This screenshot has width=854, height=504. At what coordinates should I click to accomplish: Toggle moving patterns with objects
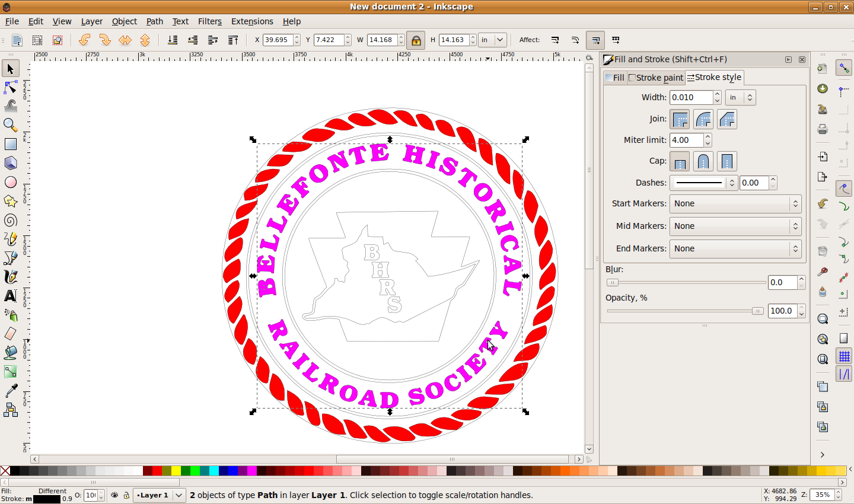pos(616,40)
